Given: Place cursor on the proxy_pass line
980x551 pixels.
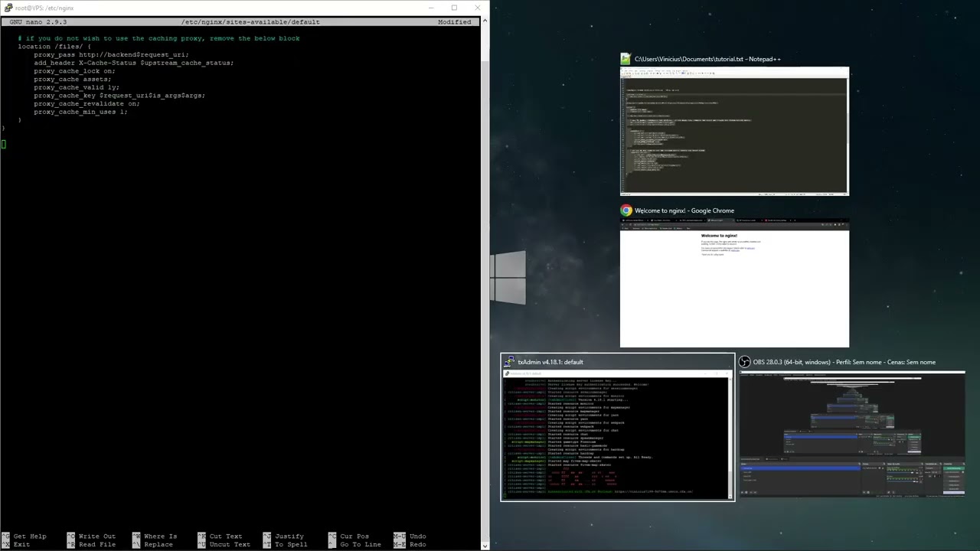Looking at the screenshot, I should click(x=111, y=55).
